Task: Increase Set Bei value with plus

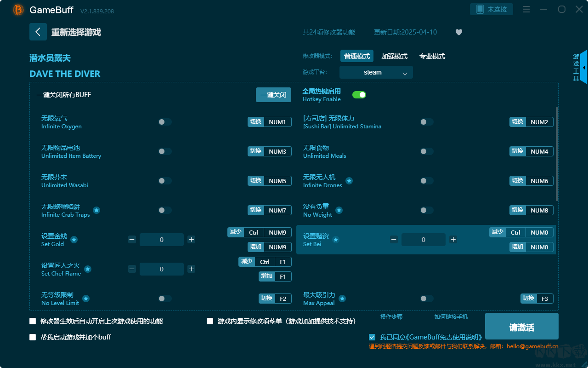Action: 453,240
